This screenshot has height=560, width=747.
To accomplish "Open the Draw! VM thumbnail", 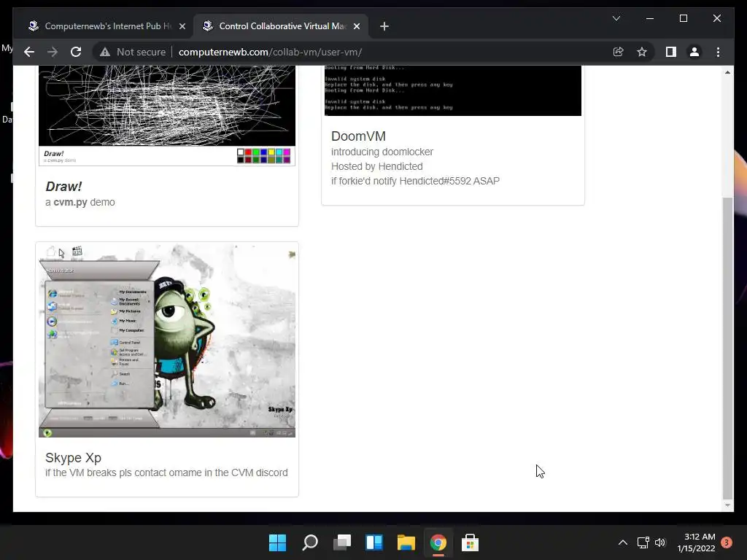I will 167,116.
